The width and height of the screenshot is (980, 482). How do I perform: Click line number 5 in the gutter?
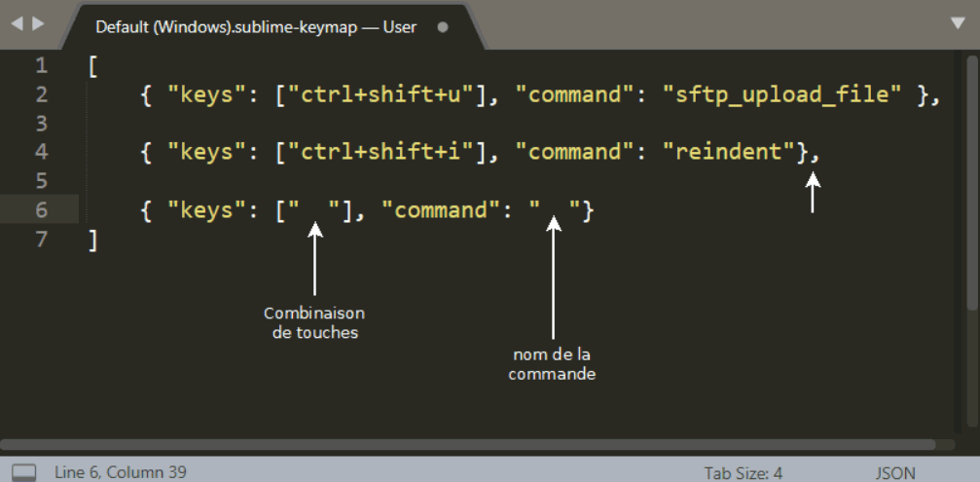pos(41,181)
